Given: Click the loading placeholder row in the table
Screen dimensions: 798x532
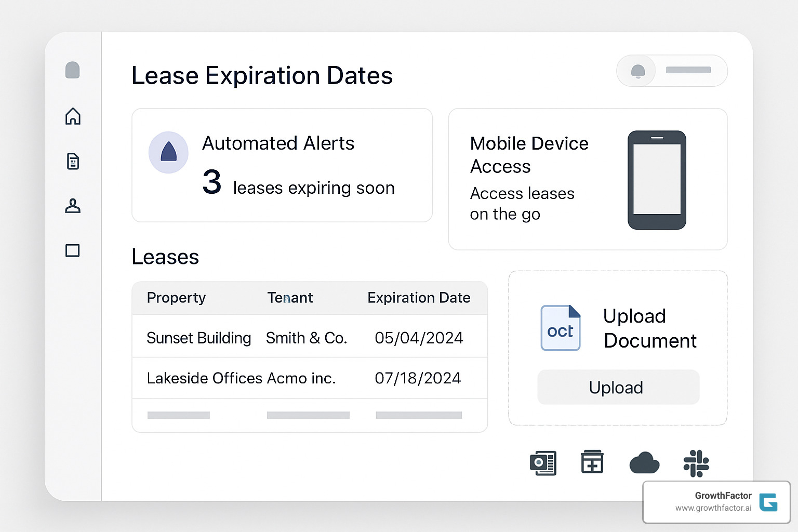Looking at the screenshot, I should tap(309, 415).
